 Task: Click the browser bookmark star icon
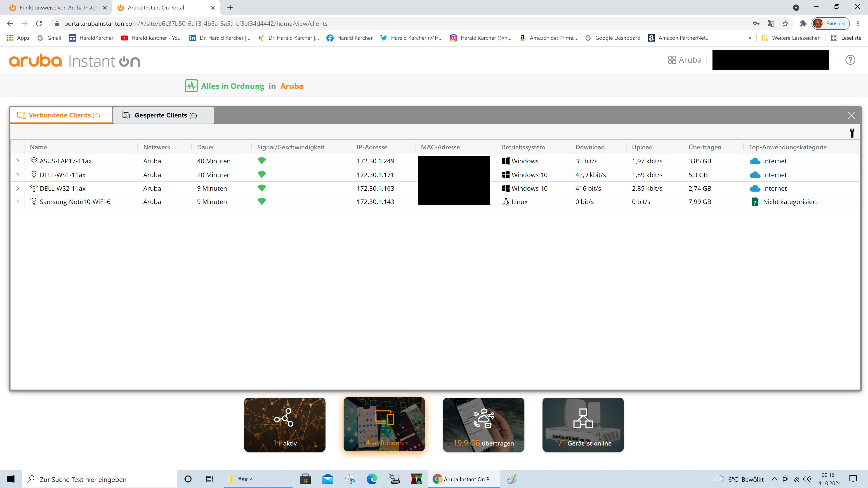point(785,23)
